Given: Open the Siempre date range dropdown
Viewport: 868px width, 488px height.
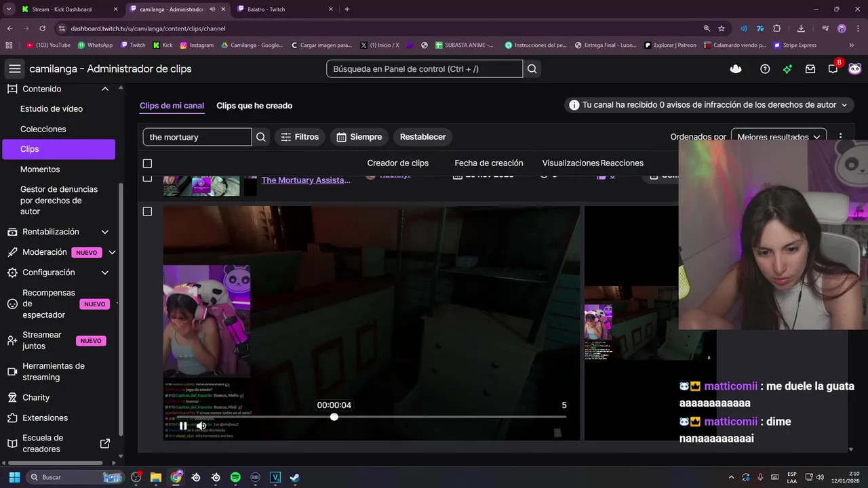Looking at the screenshot, I should click(x=359, y=137).
